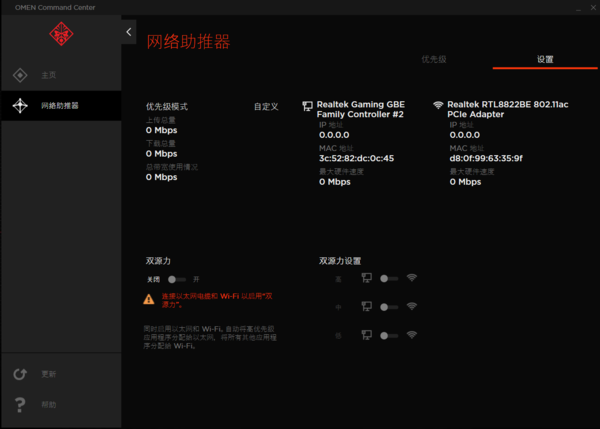Toggle the 高 priority Ethernet/Wi-Fi switch

389,279
